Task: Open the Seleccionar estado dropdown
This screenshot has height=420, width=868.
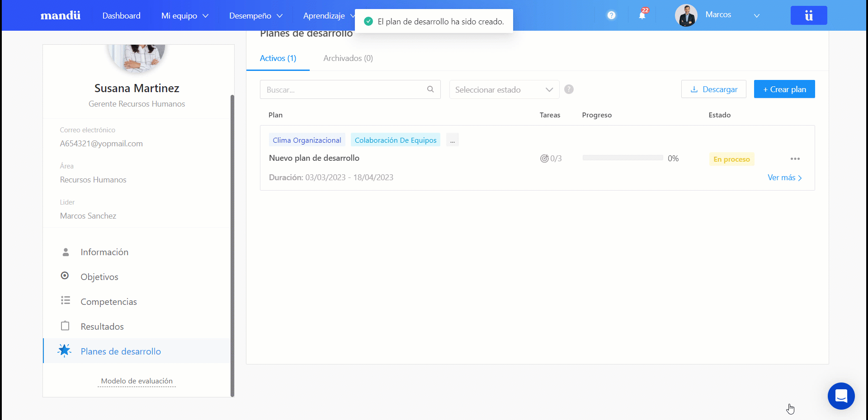Action: click(504, 89)
